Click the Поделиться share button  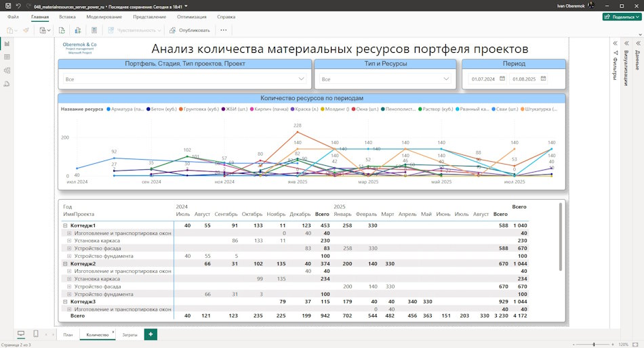tap(622, 17)
